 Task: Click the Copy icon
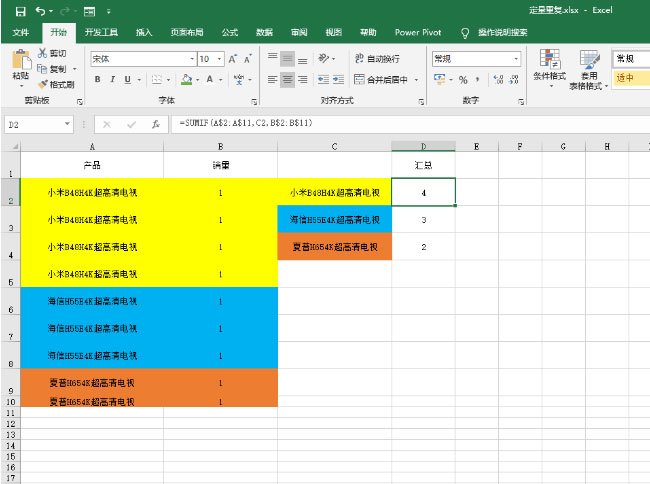(x=42, y=68)
